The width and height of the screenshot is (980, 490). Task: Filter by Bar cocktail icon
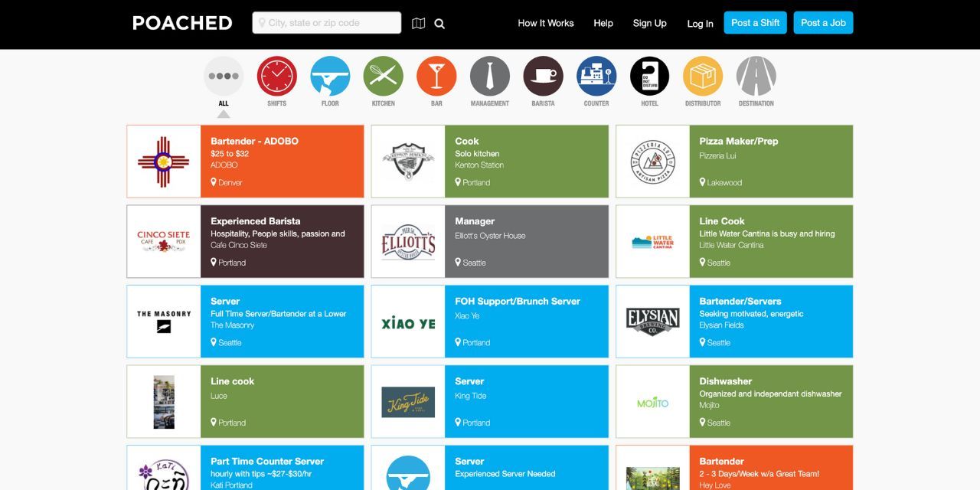(436, 77)
